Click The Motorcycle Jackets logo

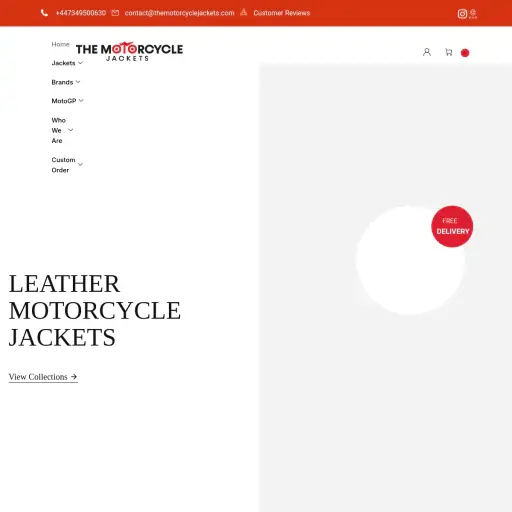point(129,52)
